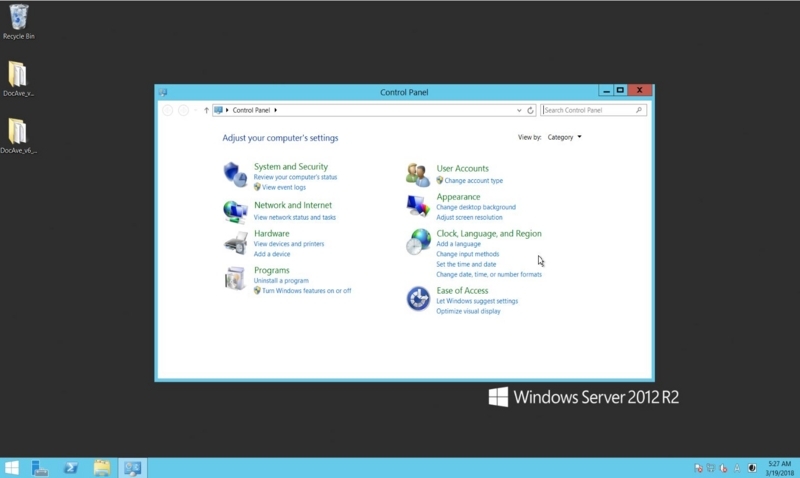
Task: Click Let Windows suggest settings
Action: coord(477,301)
